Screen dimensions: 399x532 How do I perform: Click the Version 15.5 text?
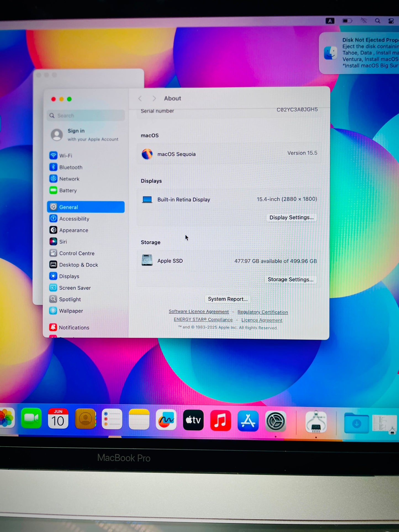[302, 153]
